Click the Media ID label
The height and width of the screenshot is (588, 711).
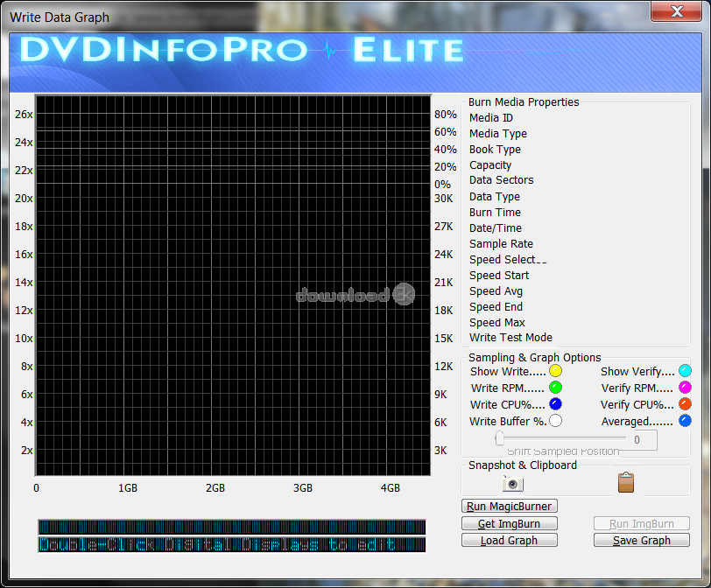click(491, 118)
